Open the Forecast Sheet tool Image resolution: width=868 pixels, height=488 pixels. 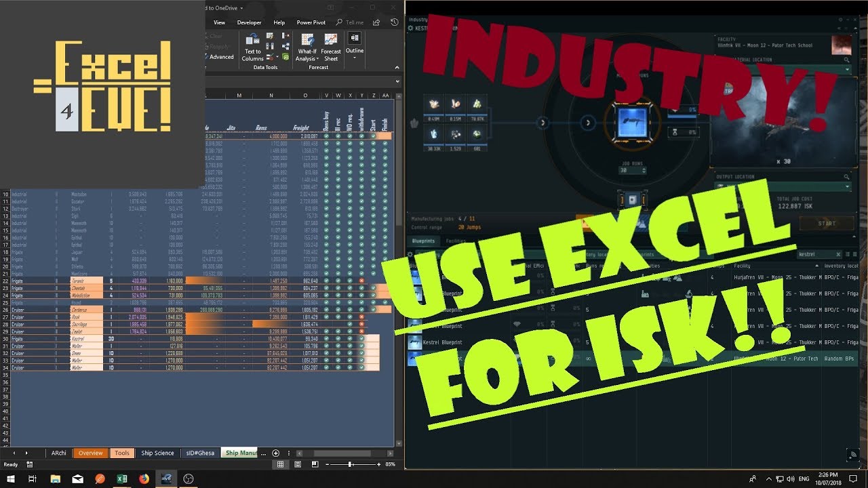(331, 47)
